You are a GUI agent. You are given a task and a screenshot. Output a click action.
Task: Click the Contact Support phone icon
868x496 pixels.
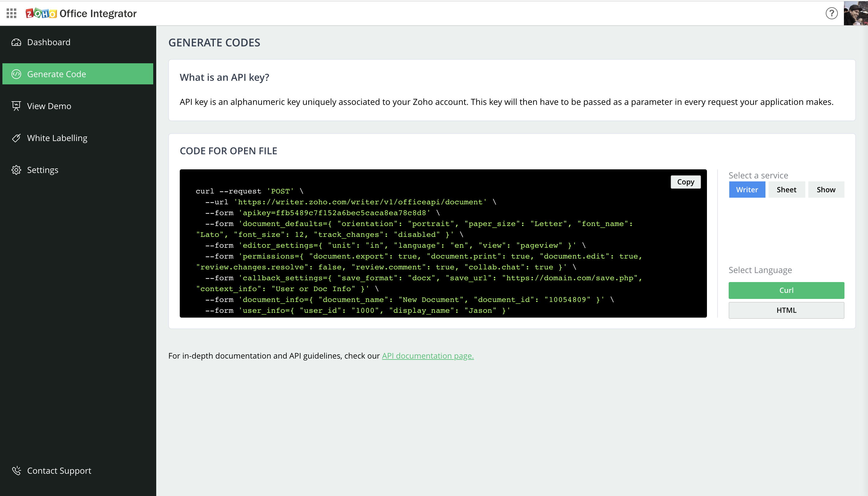click(x=16, y=470)
